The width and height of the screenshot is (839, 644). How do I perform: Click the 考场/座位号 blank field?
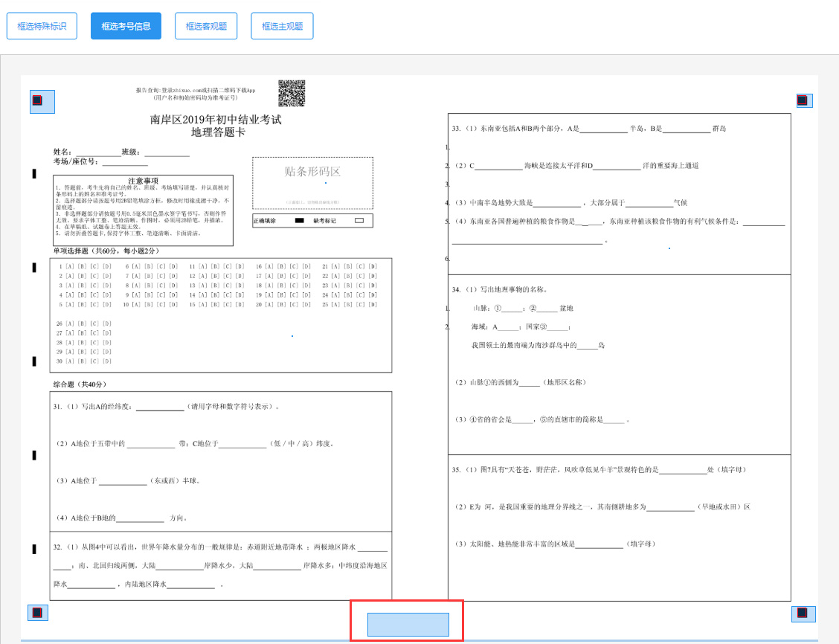point(124,163)
